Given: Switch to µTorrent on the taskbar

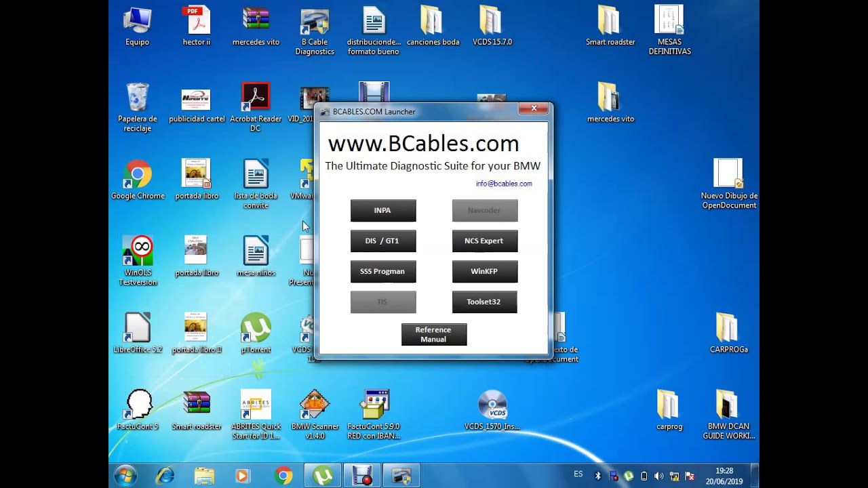Looking at the screenshot, I should [x=323, y=476].
